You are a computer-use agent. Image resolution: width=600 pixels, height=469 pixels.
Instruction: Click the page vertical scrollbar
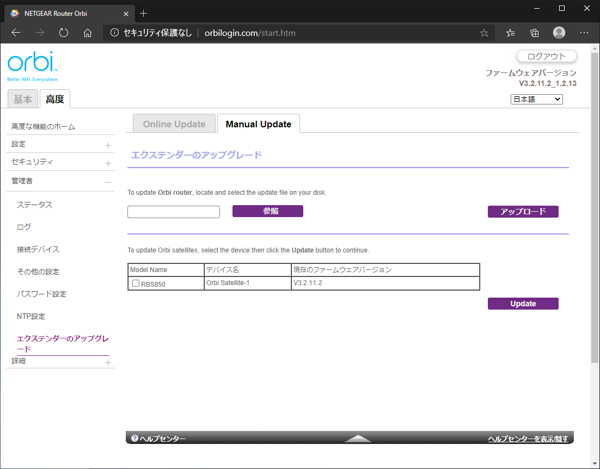click(594, 207)
